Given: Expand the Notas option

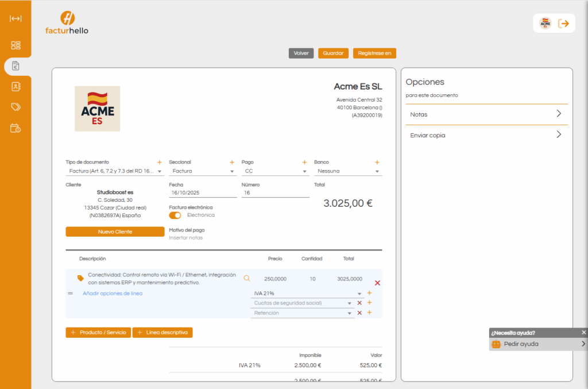Looking at the screenshot, I should pyautogui.click(x=486, y=114).
